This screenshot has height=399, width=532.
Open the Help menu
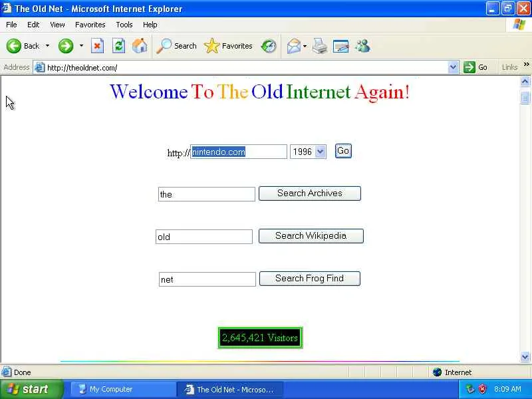coord(150,25)
